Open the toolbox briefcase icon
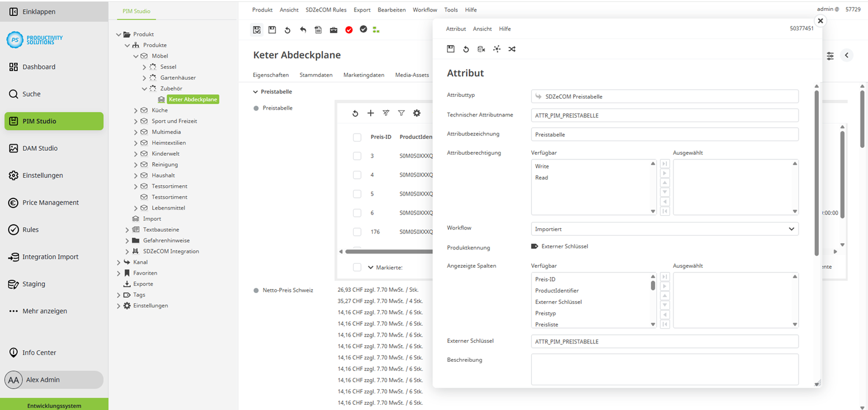 pos(334,30)
